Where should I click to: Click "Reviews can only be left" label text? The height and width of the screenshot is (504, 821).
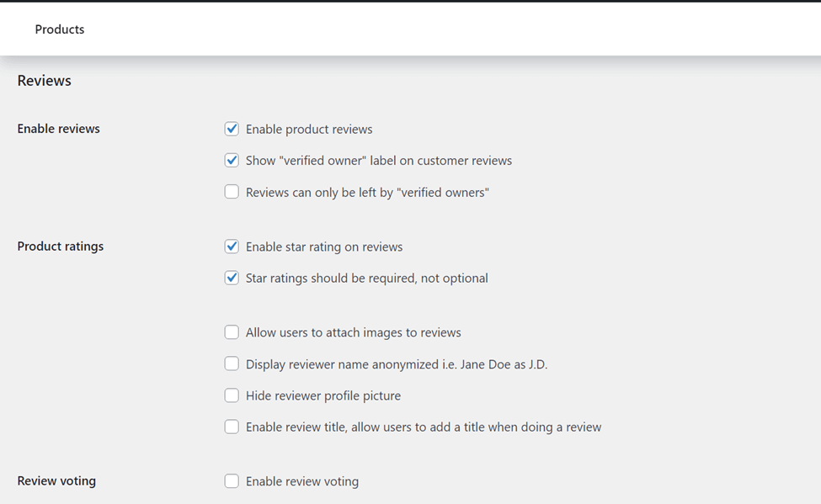pyautogui.click(x=367, y=193)
